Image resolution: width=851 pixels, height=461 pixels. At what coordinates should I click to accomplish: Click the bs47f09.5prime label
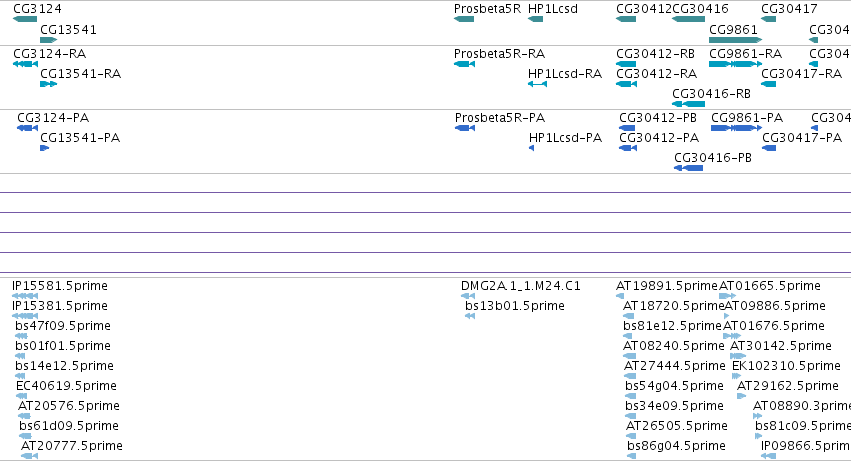click(63, 326)
